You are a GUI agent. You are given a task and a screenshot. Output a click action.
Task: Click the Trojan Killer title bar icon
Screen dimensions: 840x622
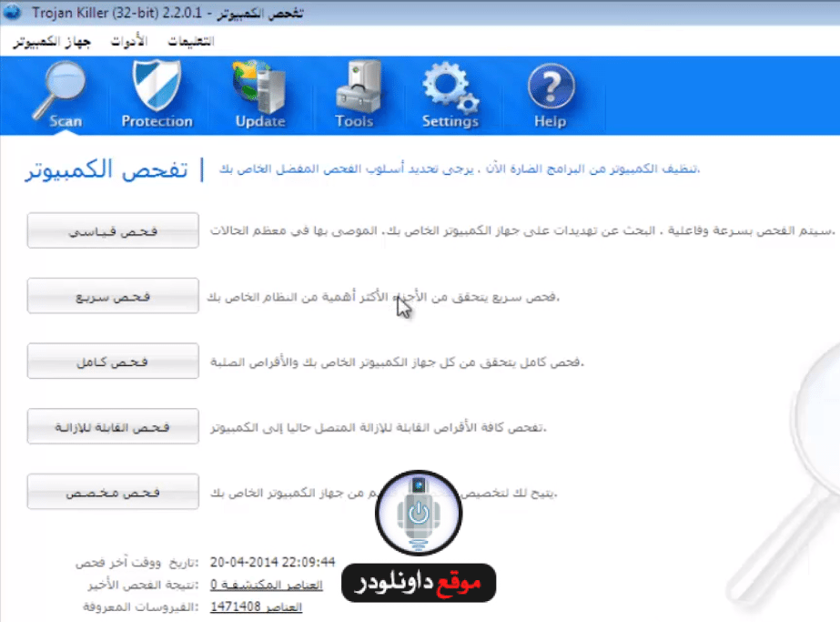pos(10,14)
